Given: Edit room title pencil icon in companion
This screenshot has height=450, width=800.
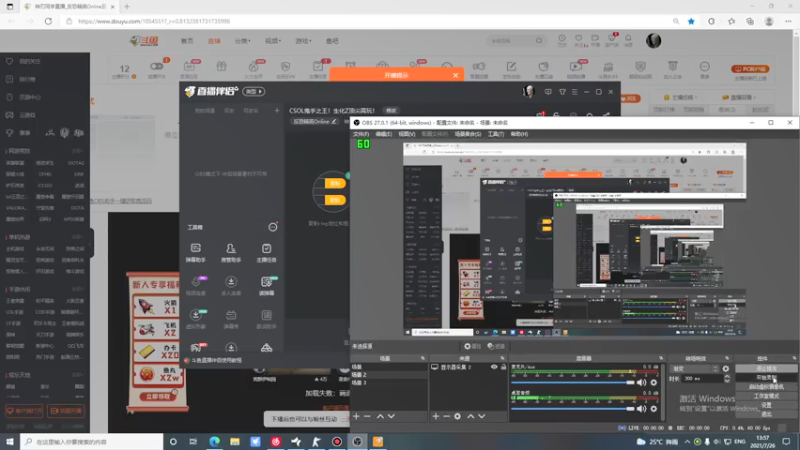Looking at the screenshot, I should [334, 121].
